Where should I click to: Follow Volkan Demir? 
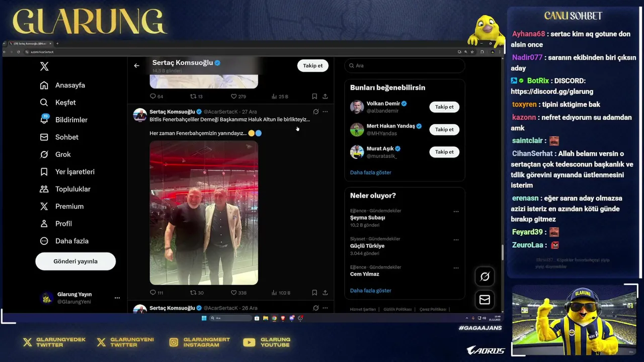coord(444,107)
